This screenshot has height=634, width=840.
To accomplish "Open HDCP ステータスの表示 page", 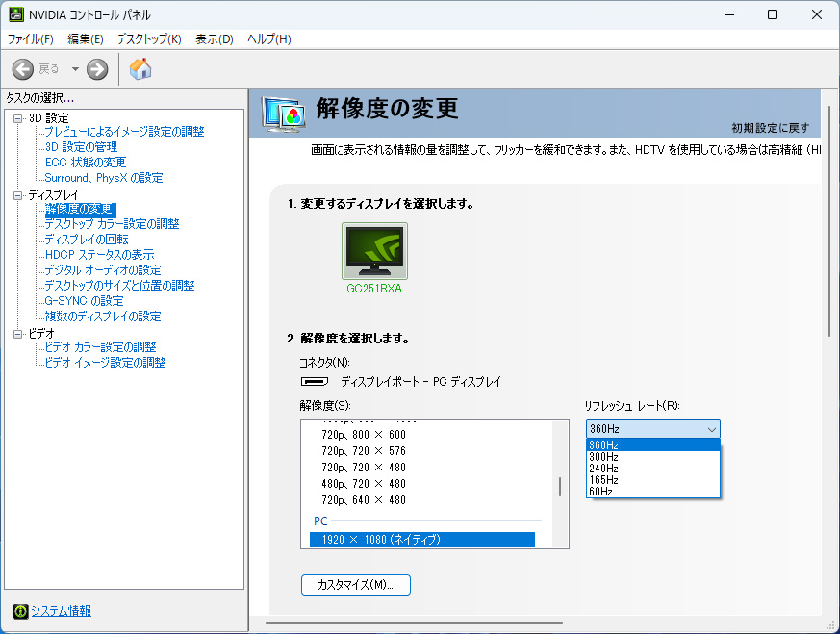I will click(x=100, y=255).
